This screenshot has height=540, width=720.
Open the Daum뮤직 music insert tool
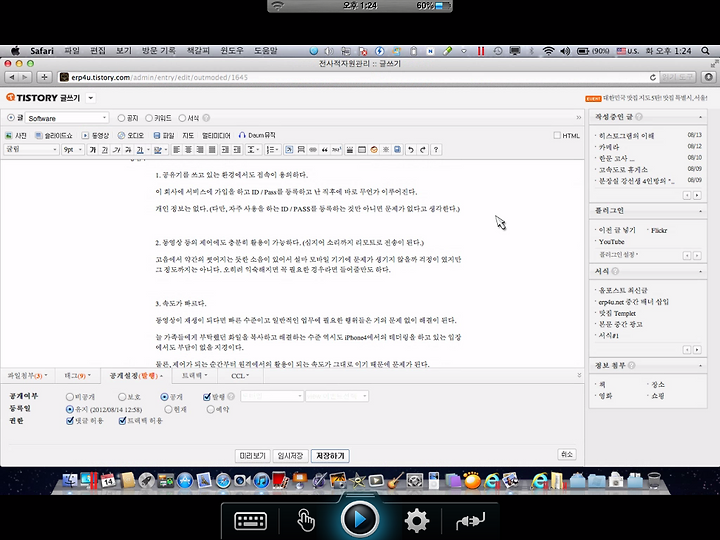click(x=257, y=135)
